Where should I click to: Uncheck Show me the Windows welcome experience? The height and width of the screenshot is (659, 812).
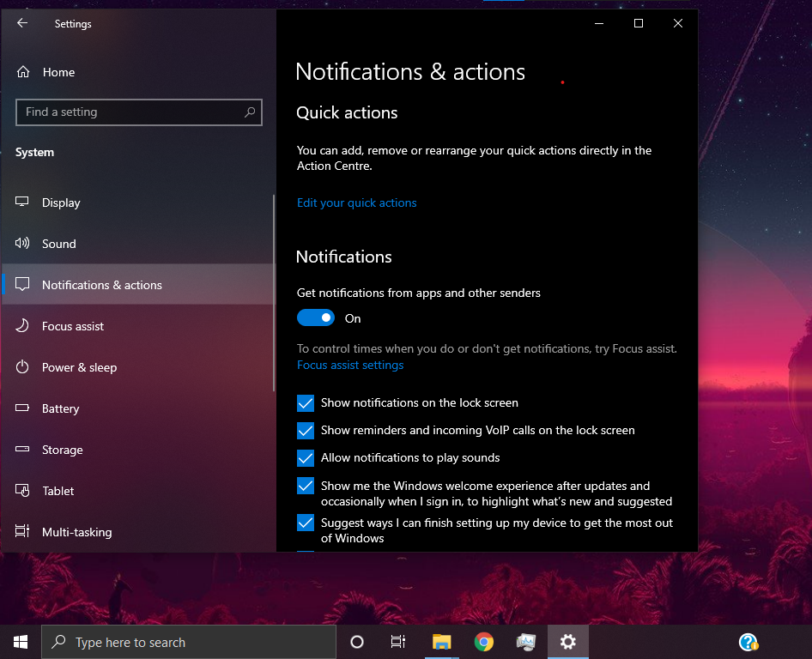(306, 486)
